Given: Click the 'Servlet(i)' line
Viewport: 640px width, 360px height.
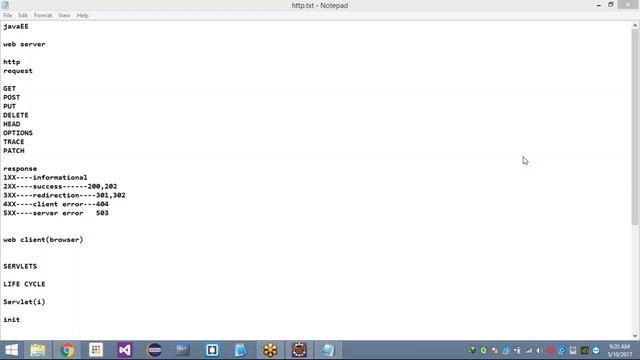Looking at the screenshot, I should point(24,302).
